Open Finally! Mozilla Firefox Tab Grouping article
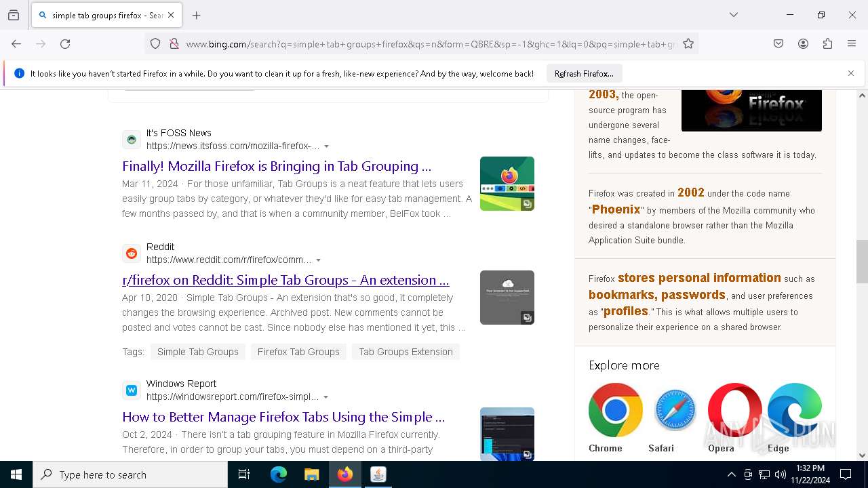This screenshot has height=488, width=868. 277,166
